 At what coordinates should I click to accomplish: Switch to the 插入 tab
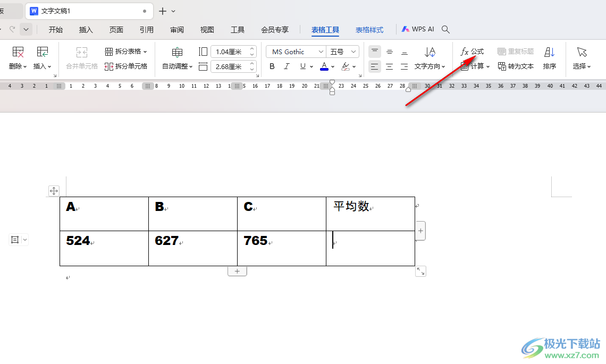86,30
